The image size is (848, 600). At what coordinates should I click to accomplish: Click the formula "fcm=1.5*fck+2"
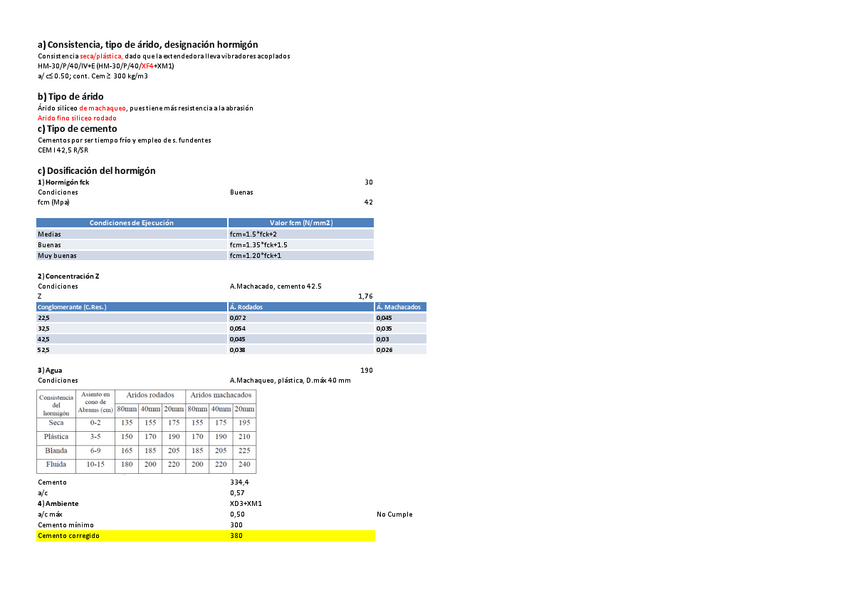(253, 234)
